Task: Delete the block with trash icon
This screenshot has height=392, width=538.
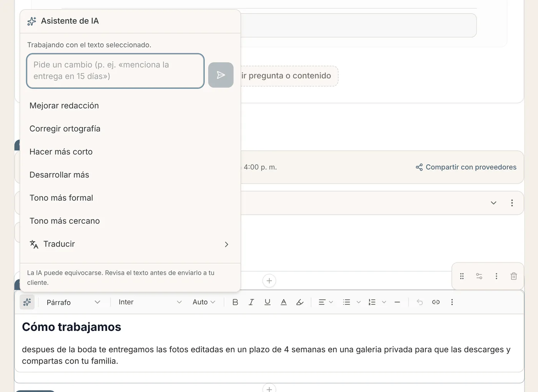Action: coord(514,276)
